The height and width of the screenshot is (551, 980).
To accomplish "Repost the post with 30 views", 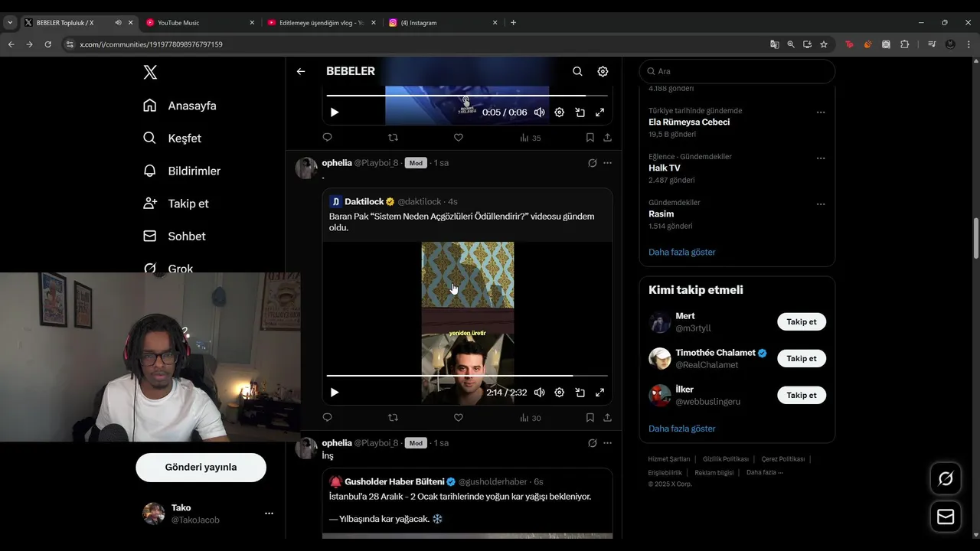I will tap(393, 418).
